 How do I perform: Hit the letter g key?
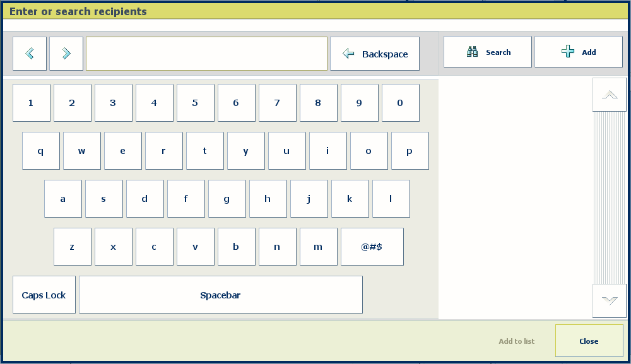227,199
